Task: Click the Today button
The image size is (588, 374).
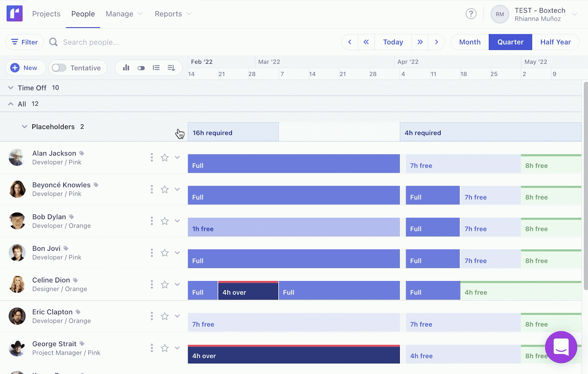Action: coord(393,42)
